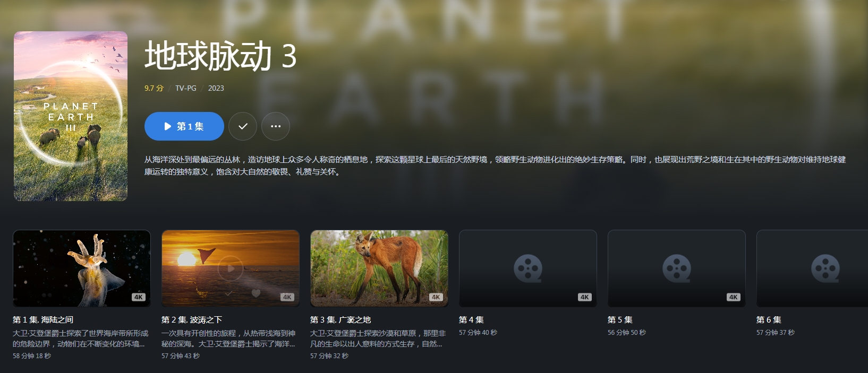This screenshot has height=373, width=868.
Task: Click the film reel placeholder for 第4集
Action: point(528,268)
